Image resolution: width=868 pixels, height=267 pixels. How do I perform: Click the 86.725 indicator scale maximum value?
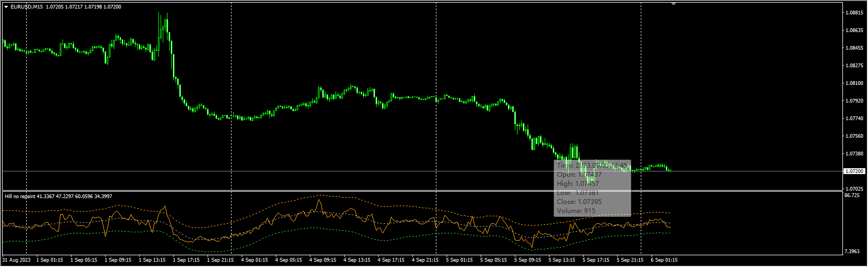click(852, 195)
